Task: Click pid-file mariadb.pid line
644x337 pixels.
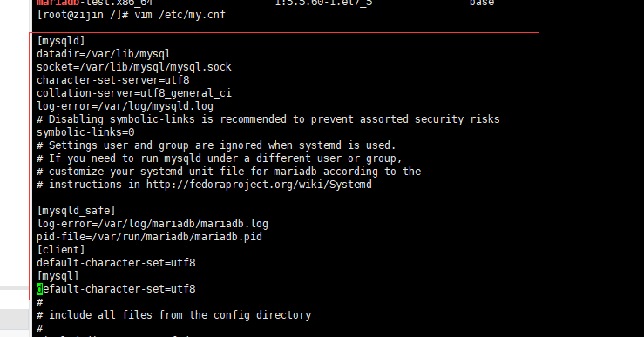Action: pyautogui.click(x=149, y=237)
